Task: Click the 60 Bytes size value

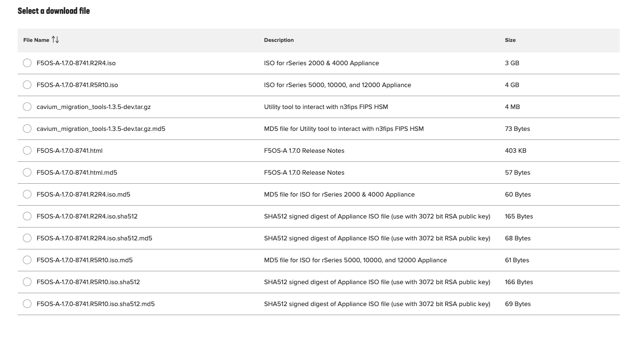Action: click(518, 194)
